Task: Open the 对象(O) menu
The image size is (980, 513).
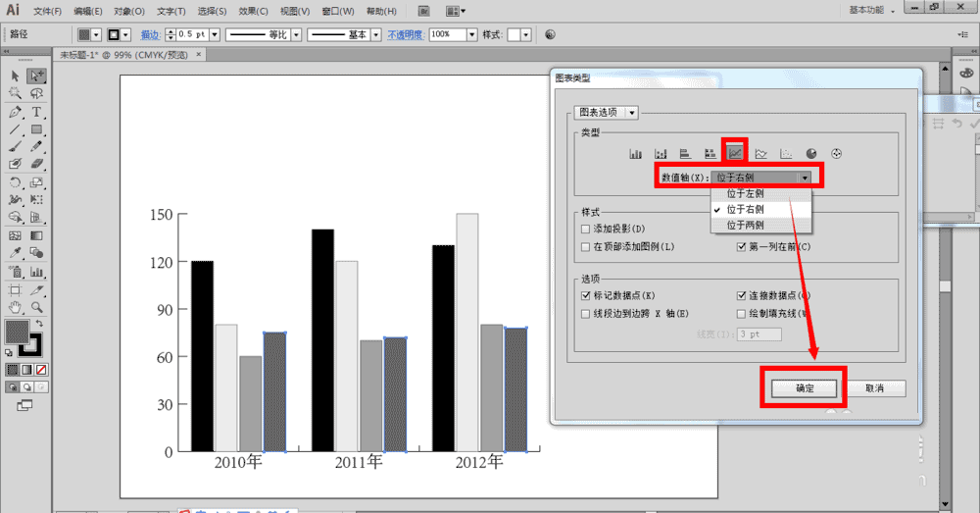Action: 128,11
